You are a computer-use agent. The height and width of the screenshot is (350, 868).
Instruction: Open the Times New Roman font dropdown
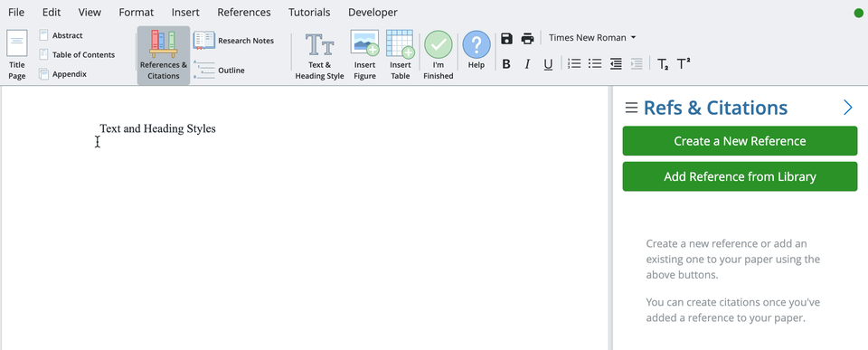point(591,38)
